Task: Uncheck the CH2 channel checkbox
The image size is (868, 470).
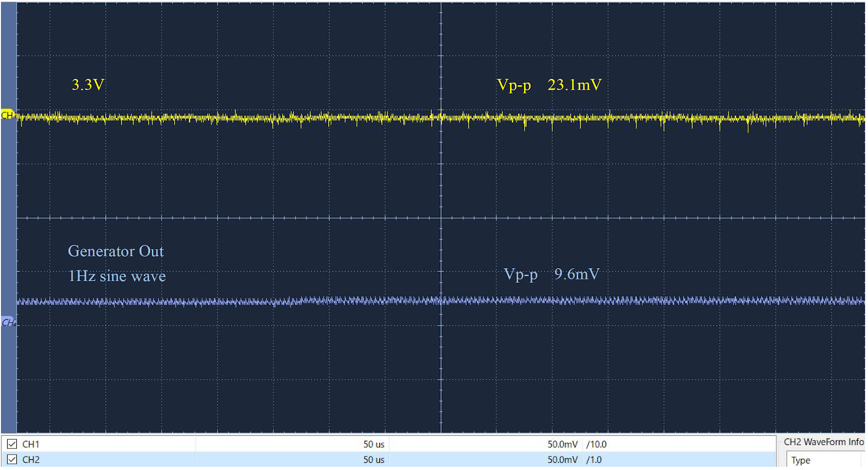Action: point(12,460)
